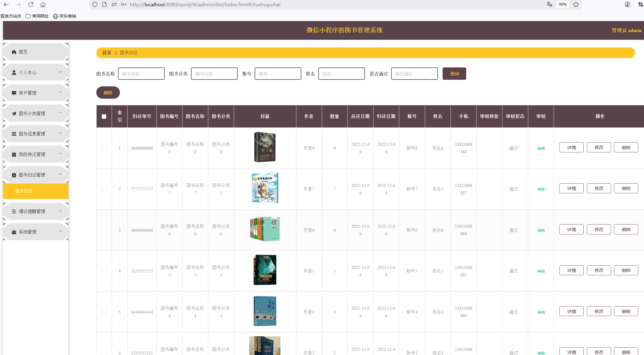Open the 图书归还 submenu item
Screen dimensions: 644x355
[x=24, y=191]
